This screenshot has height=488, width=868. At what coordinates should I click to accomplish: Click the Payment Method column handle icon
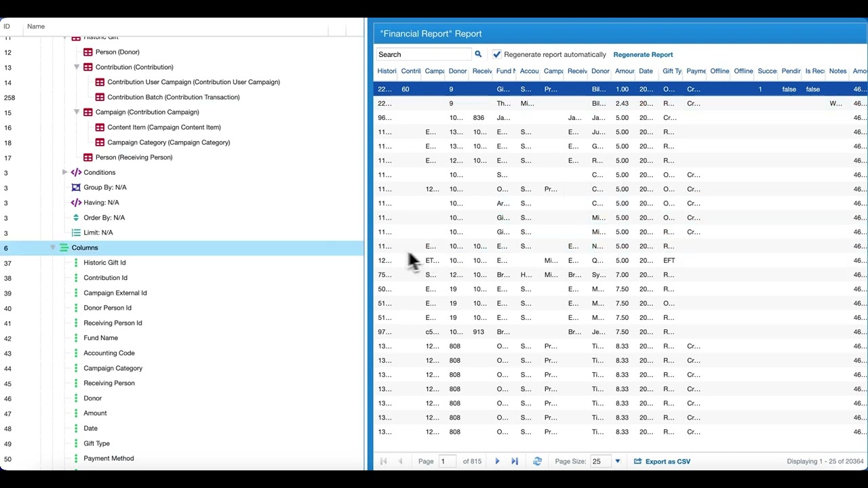76,459
